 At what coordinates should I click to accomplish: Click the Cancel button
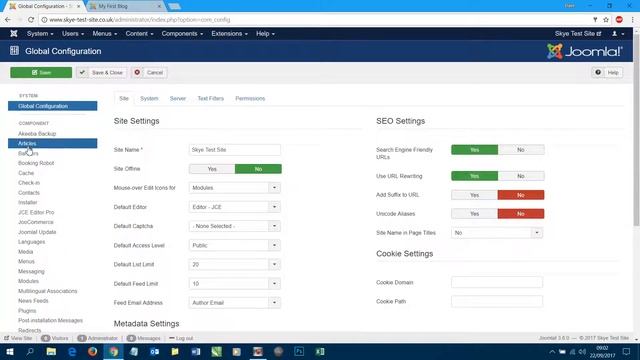[149, 72]
